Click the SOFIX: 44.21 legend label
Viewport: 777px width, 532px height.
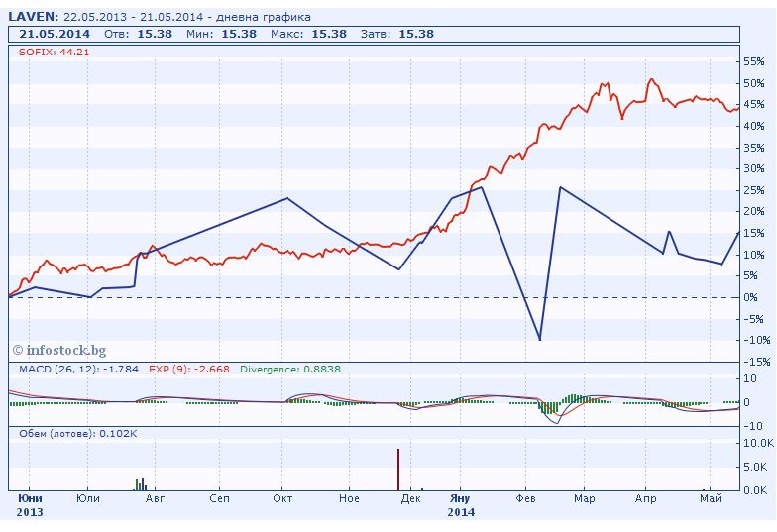[x=54, y=52]
